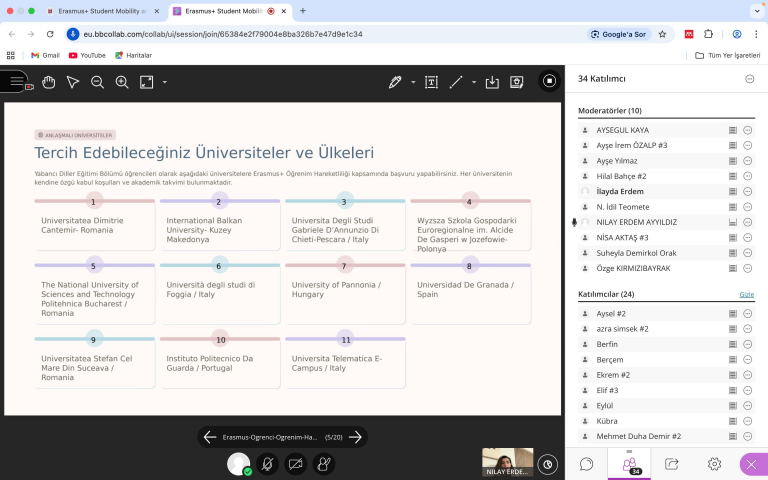The height and width of the screenshot is (480, 768).
Task: Toggle the camera video sharing
Action: [x=295, y=464]
